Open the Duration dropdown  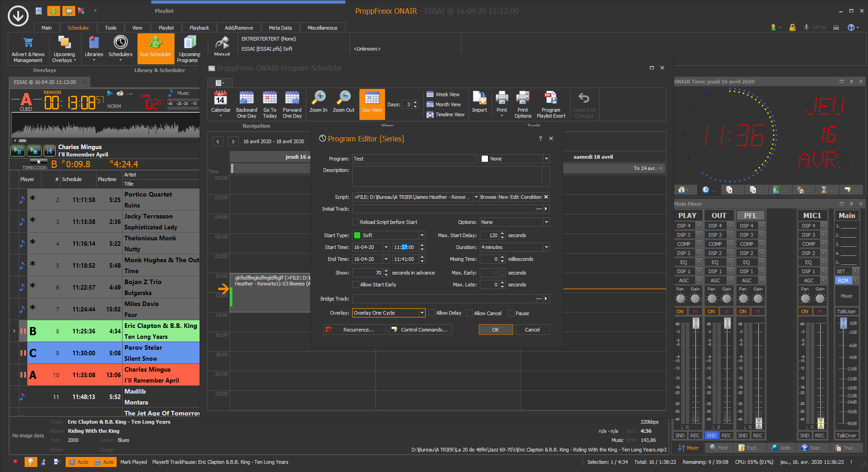(x=546, y=247)
